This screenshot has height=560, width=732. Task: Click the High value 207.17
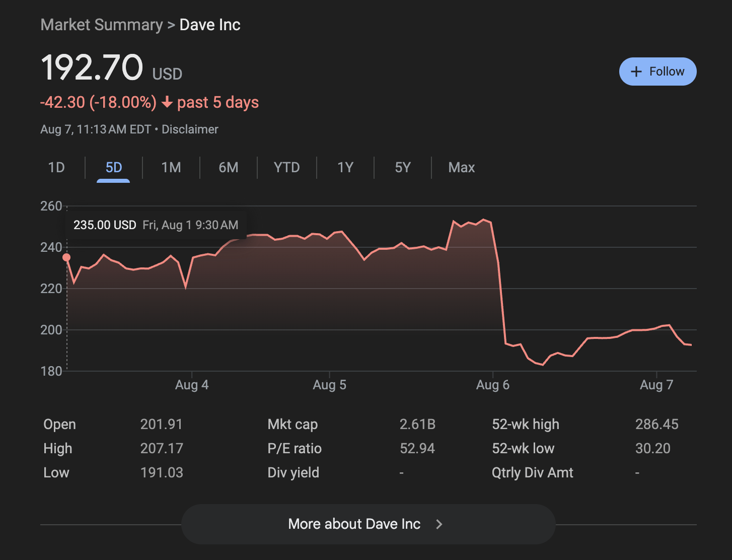point(162,448)
